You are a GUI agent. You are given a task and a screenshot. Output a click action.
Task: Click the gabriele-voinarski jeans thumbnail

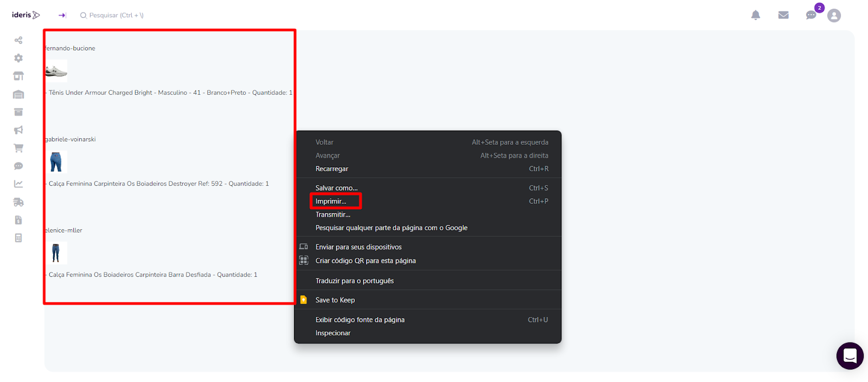point(56,161)
